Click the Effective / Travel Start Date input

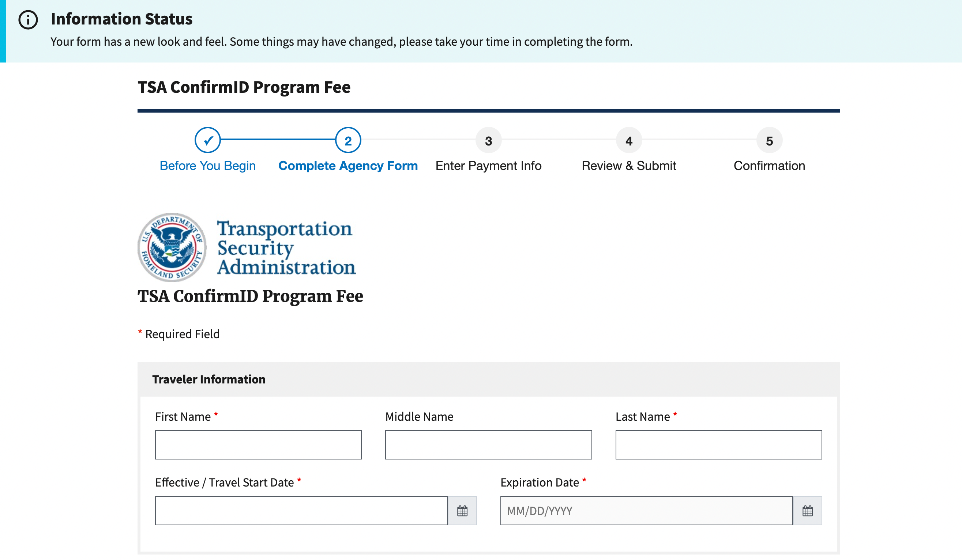pos(301,510)
